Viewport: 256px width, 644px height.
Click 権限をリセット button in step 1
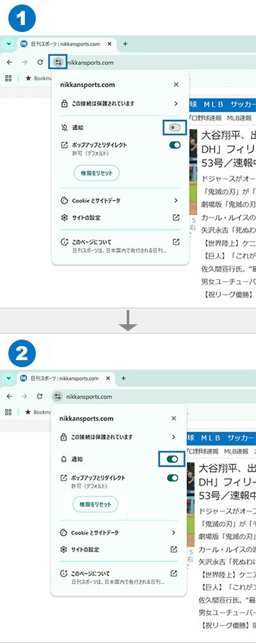pyautogui.click(x=97, y=173)
